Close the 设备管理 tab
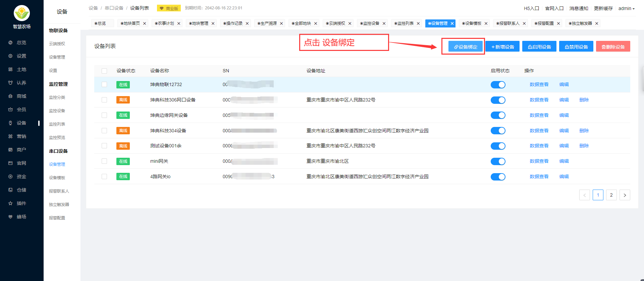Screen dimensions: 644x281 click(x=452, y=23)
